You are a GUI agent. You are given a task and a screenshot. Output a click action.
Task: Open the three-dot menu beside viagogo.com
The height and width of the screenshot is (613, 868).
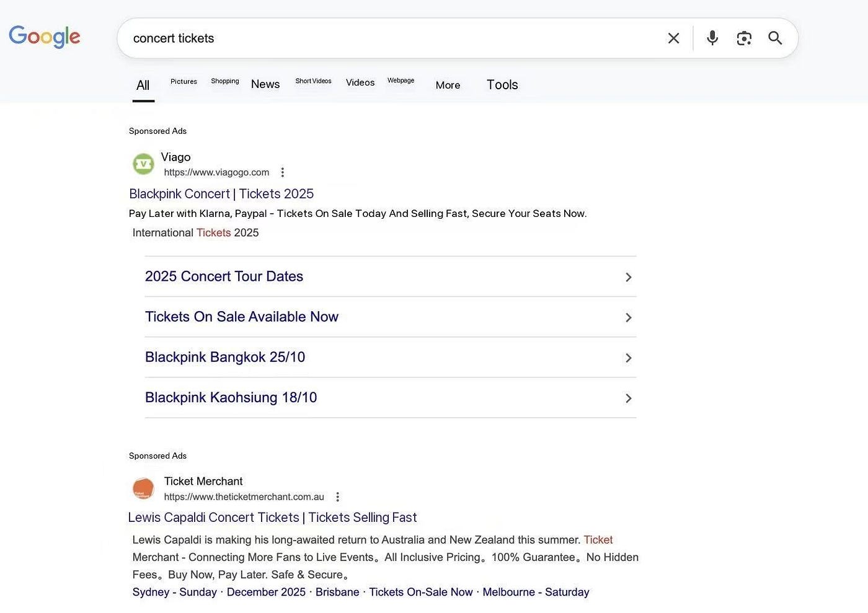(283, 172)
